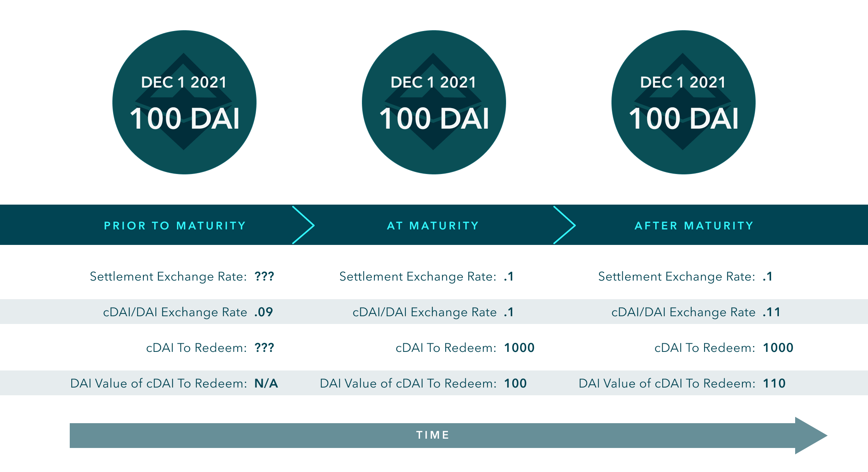868x472 pixels.
Task: Click the N/A DAI value text
Action: pos(266,383)
